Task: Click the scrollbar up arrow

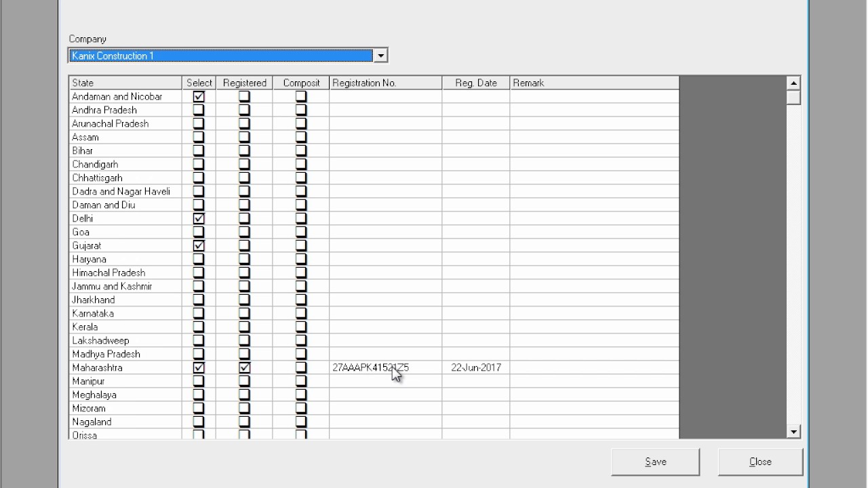Action: (793, 83)
